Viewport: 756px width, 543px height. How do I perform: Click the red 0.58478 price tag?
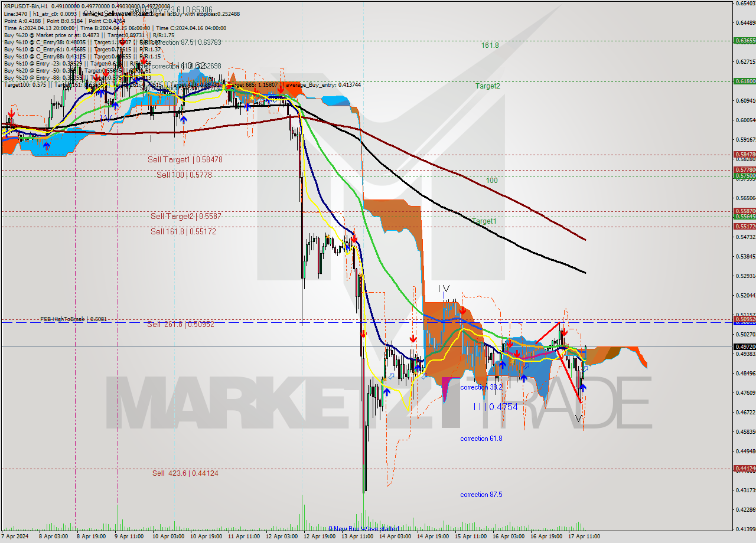click(744, 155)
